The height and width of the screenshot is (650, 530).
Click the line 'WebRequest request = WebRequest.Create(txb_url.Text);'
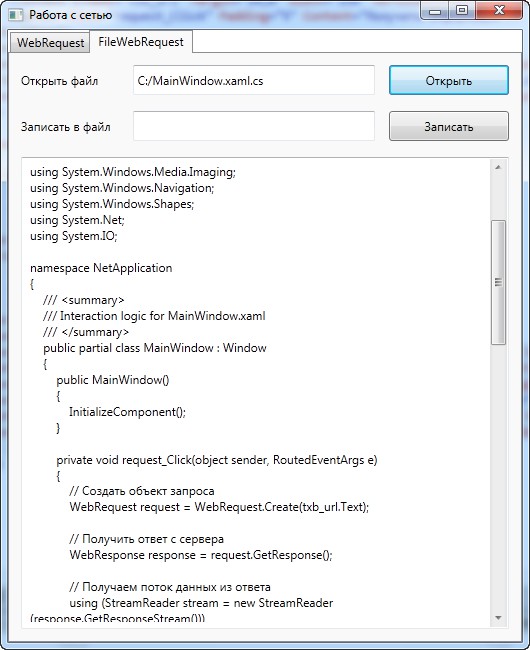coord(219,507)
